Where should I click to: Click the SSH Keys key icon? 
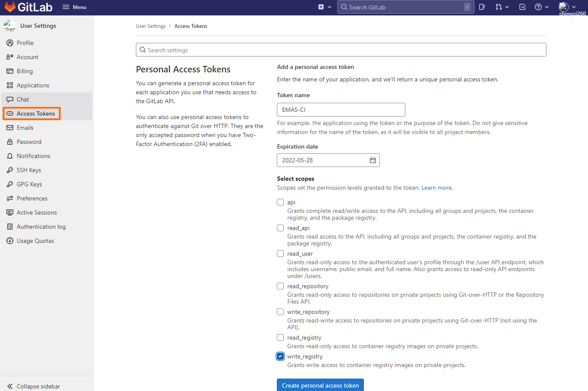(10, 170)
